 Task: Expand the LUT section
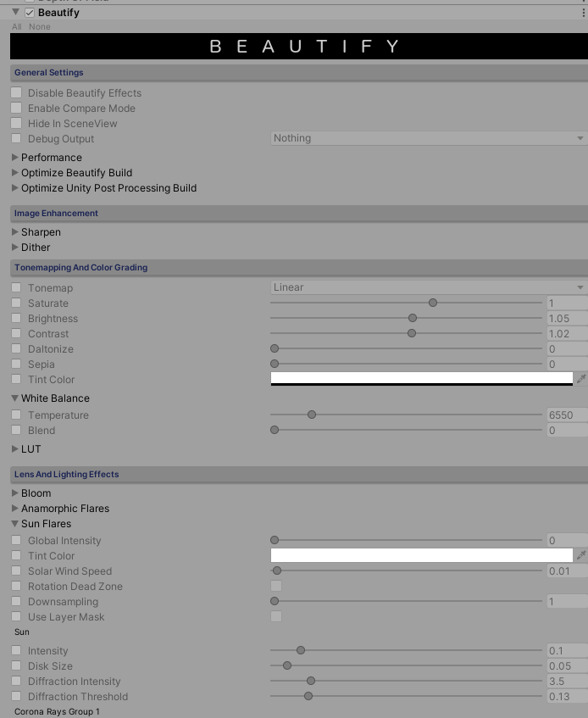(14, 448)
